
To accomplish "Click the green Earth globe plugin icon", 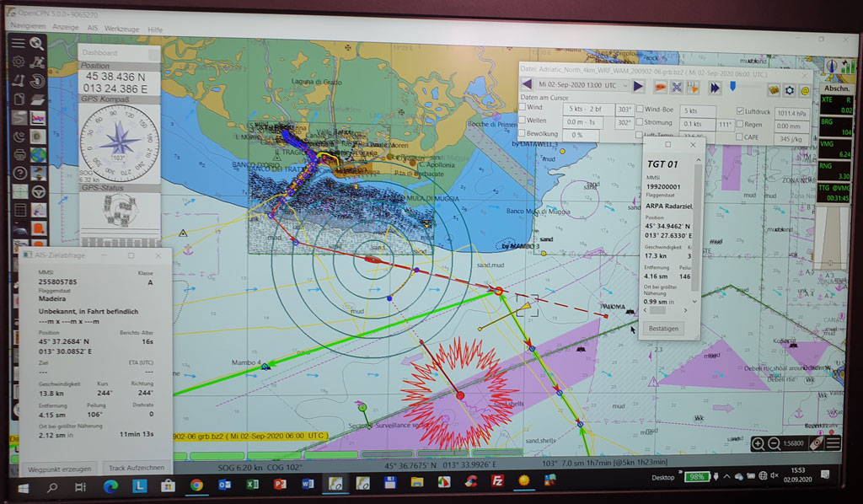I will click(38, 155).
